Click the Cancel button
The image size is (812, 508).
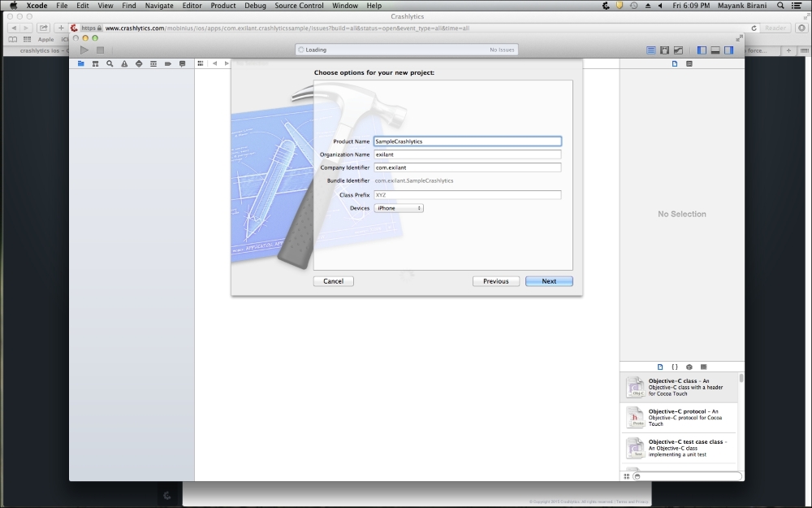[x=333, y=280]
